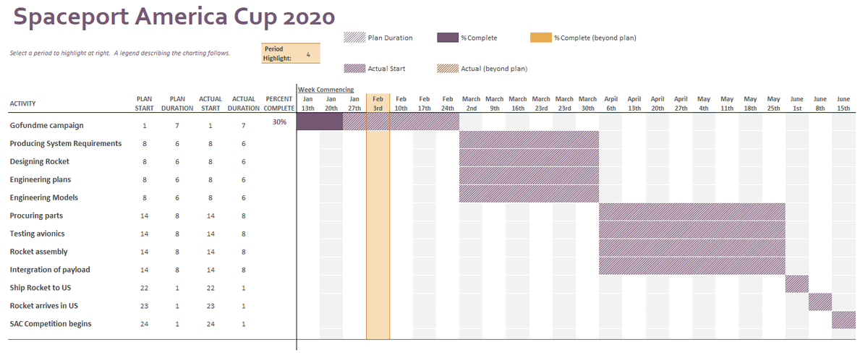Select the Rocket arrives in US activity

click(x=46, y=306)
